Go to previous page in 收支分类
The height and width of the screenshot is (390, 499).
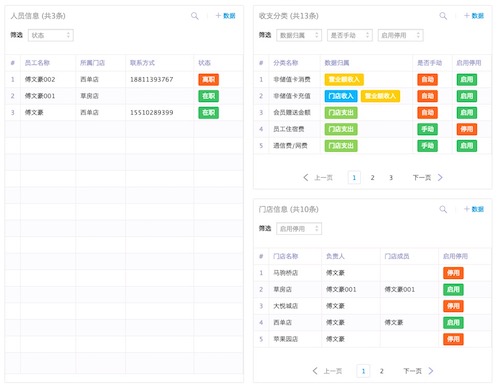coord(318,178)
